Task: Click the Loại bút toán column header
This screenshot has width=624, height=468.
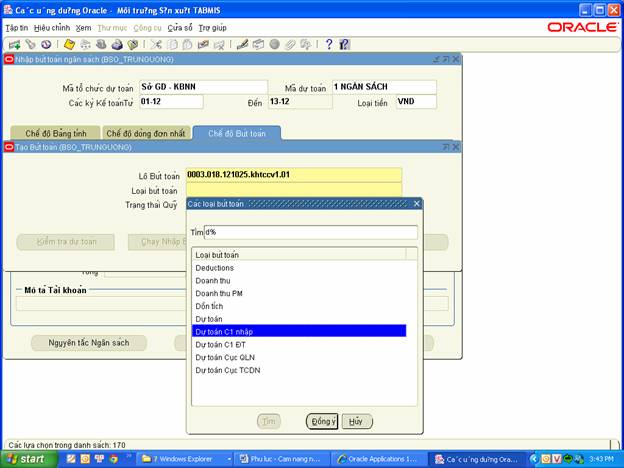Action: (299, 255)
